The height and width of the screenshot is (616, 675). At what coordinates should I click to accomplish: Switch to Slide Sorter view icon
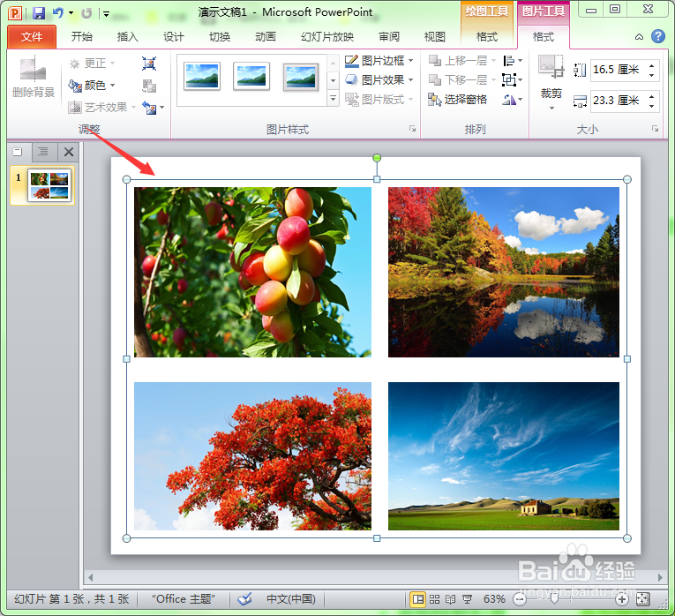[434, 599]
